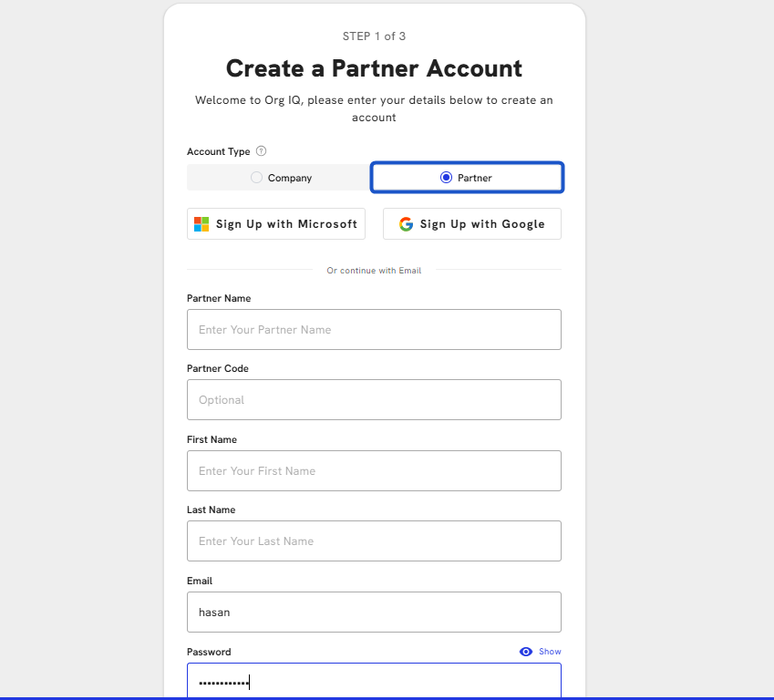This screenshot has height=700, width=774.
Task: Focus the Partner Name input field
Action: click(x=374, y=330)
